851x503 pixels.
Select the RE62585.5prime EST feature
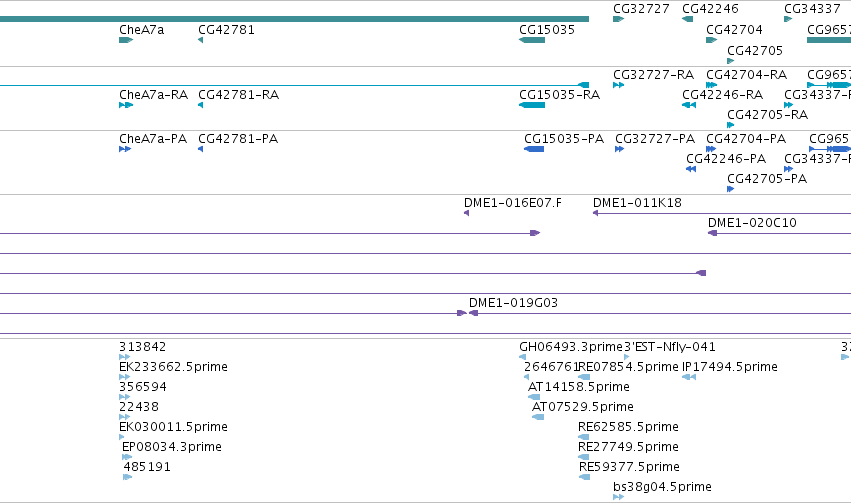click(584, 437)
